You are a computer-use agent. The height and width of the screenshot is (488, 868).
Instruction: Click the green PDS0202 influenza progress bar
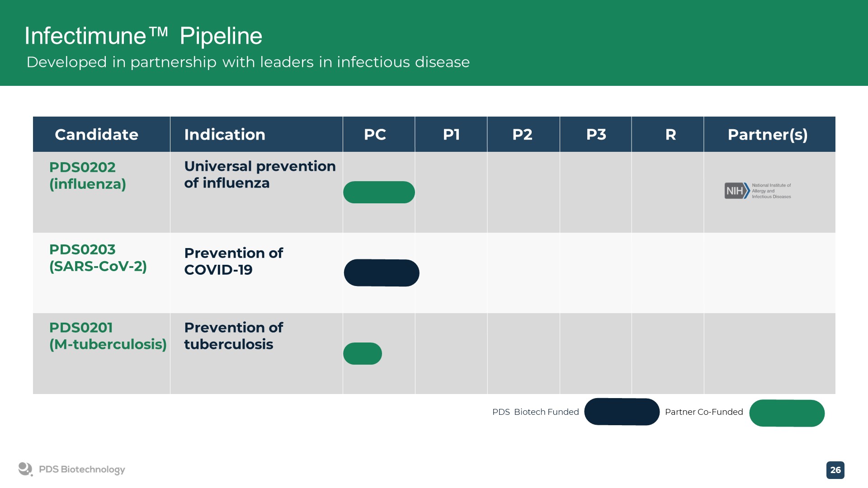click(379, 192)
